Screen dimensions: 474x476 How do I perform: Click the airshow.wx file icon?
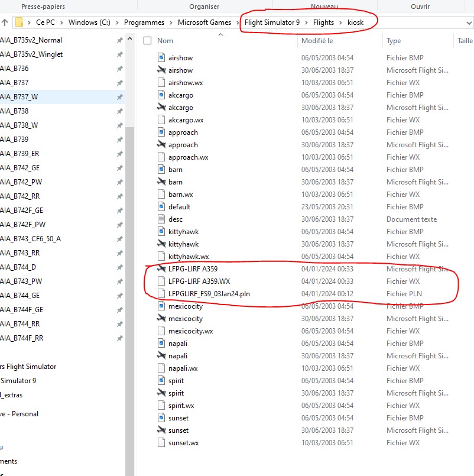161,82
